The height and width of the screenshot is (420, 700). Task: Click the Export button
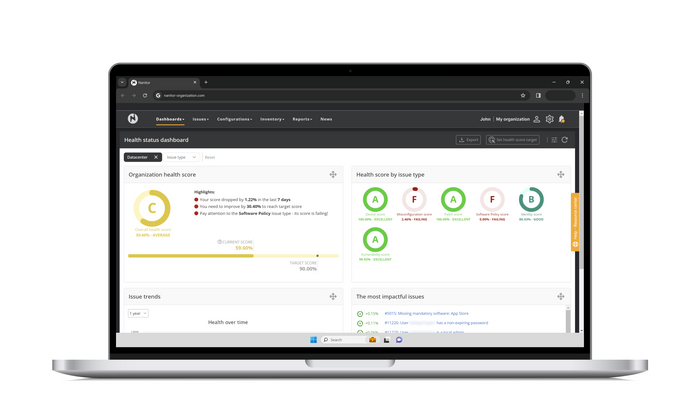(468, 140)
